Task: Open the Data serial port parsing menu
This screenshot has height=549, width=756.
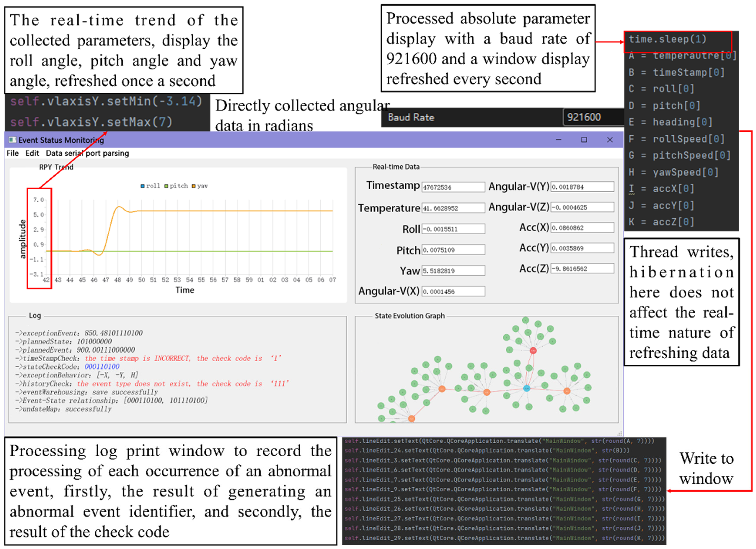Action: point(87,153)
